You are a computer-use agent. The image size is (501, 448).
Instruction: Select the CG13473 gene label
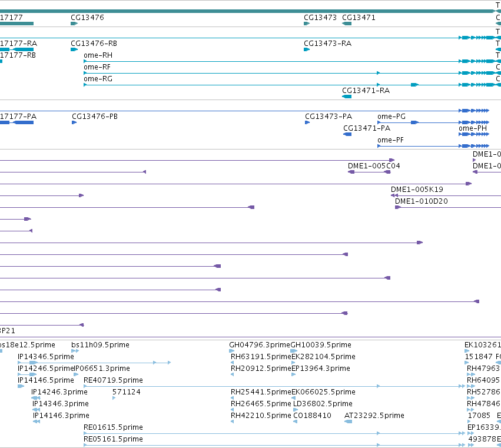(320, 18)
